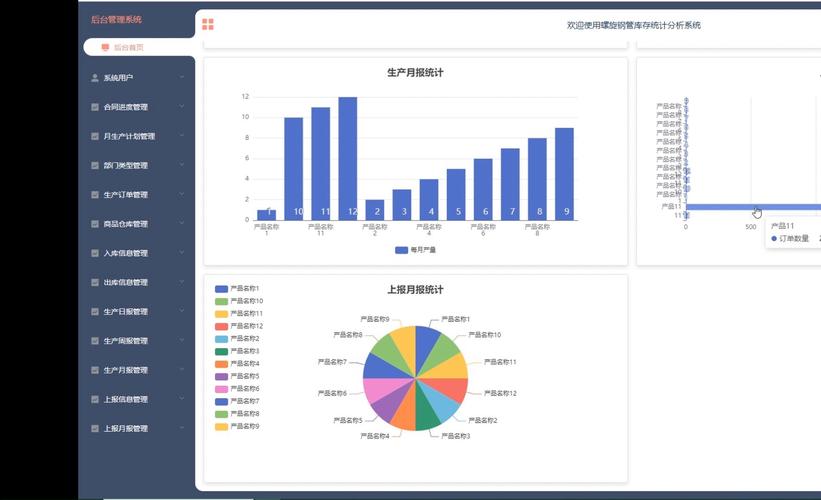
Task: Toggle the 产品名称4 legend entry
Action: click(x=237, y=364)
